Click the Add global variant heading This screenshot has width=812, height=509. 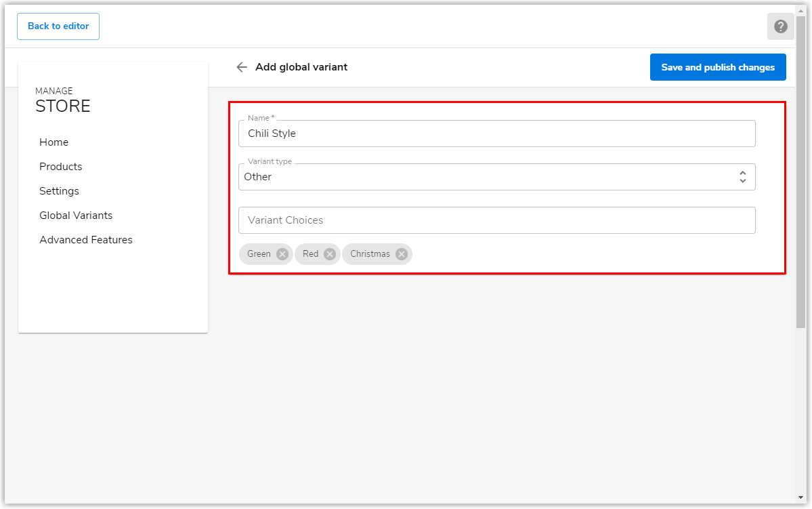[x=301, y=67]
